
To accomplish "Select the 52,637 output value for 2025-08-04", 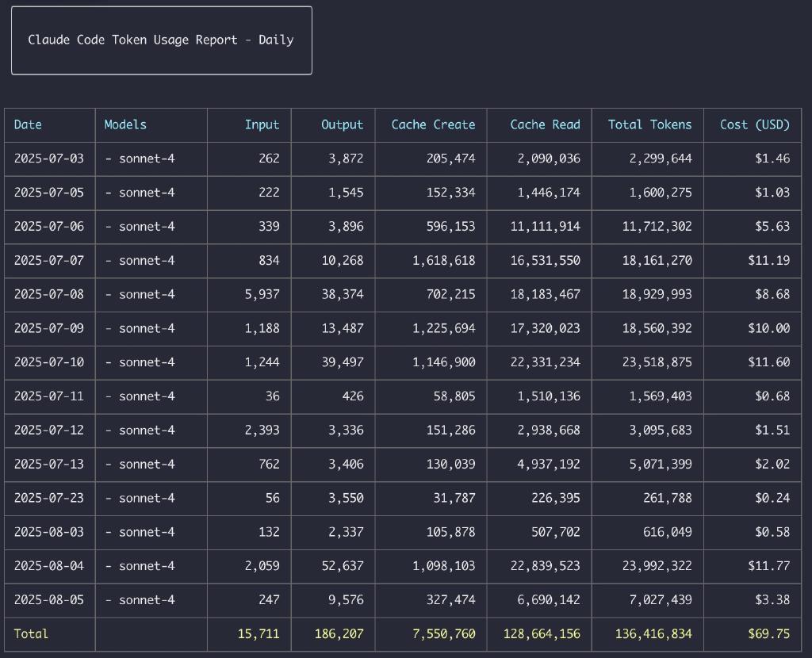I will [341, 566].
